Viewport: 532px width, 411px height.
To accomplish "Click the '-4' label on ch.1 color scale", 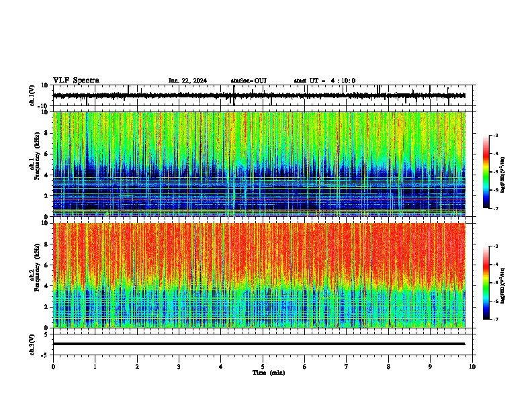I will tap(496, 154).
